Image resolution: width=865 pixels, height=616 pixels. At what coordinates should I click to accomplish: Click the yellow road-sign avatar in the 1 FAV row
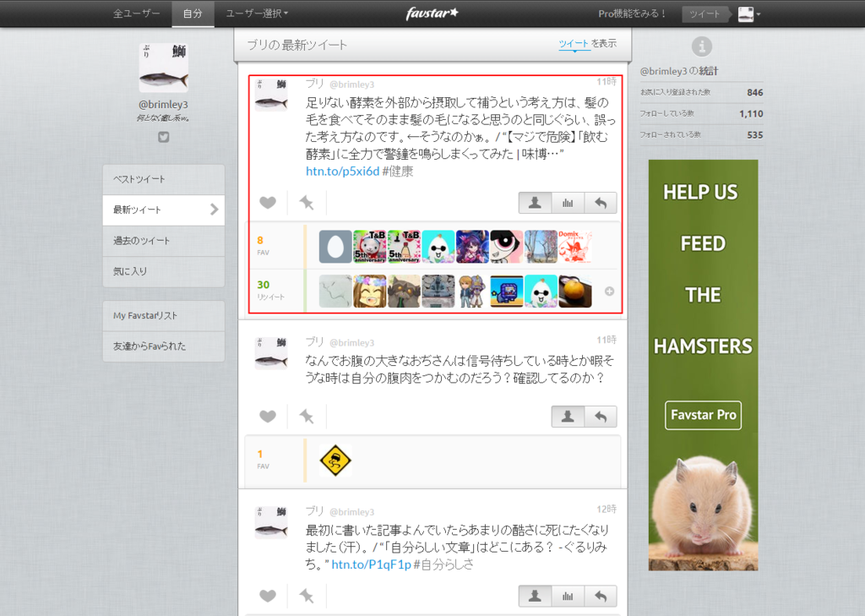(335, 461)
